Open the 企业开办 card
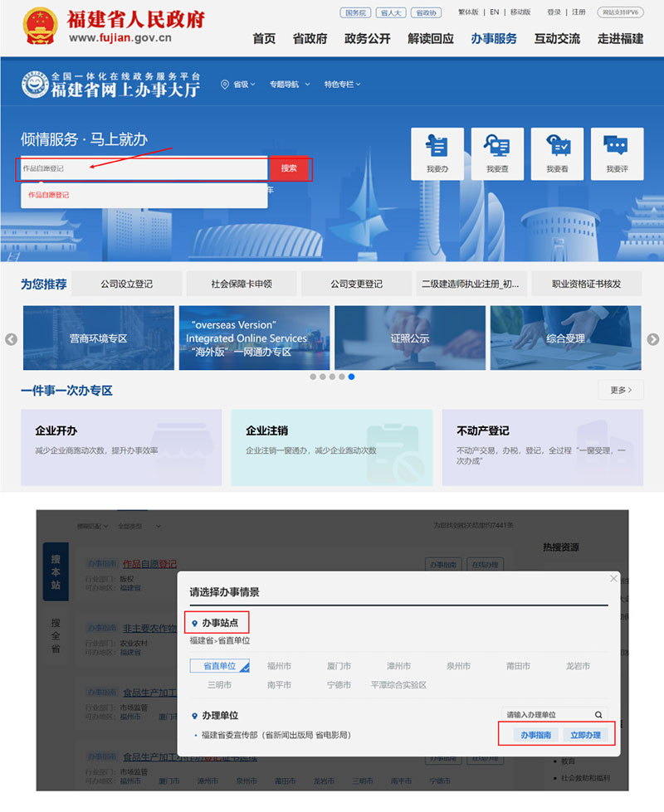The height and width of the screenshot is (812, 664). click(121, 447)
